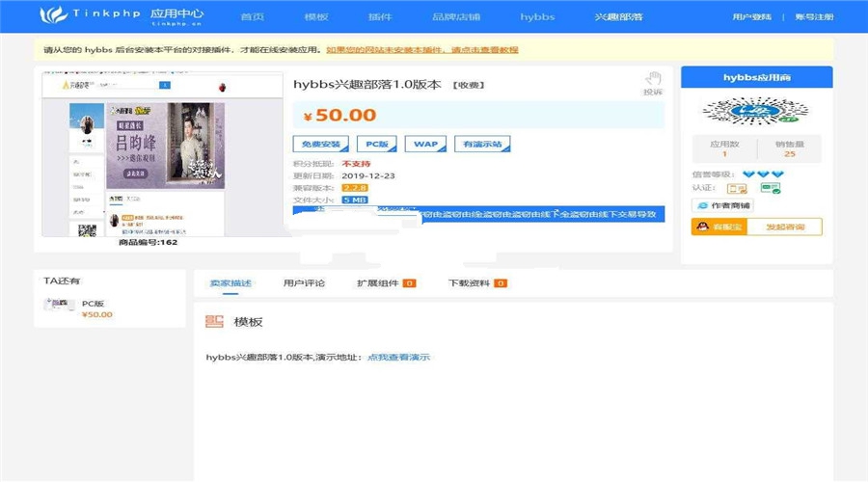The width and height of the screenshot is (868, 482).
Task: Select the PC版 tag button
Action: (377, 144)
